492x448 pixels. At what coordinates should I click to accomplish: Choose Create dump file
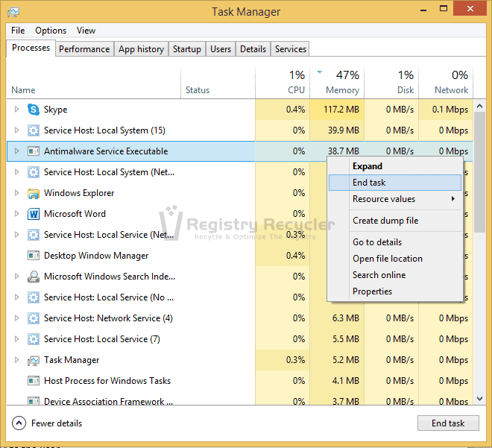(395, 221)
